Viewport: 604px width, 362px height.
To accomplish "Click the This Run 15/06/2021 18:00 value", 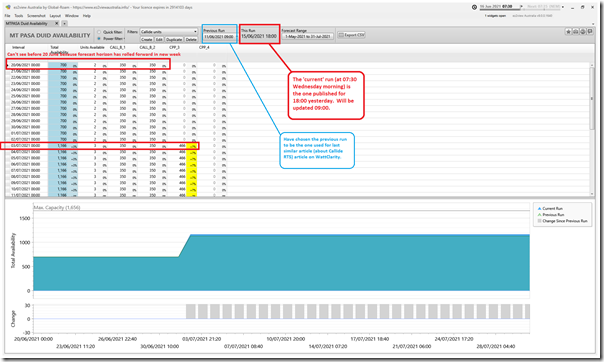I will click(259, 36).
